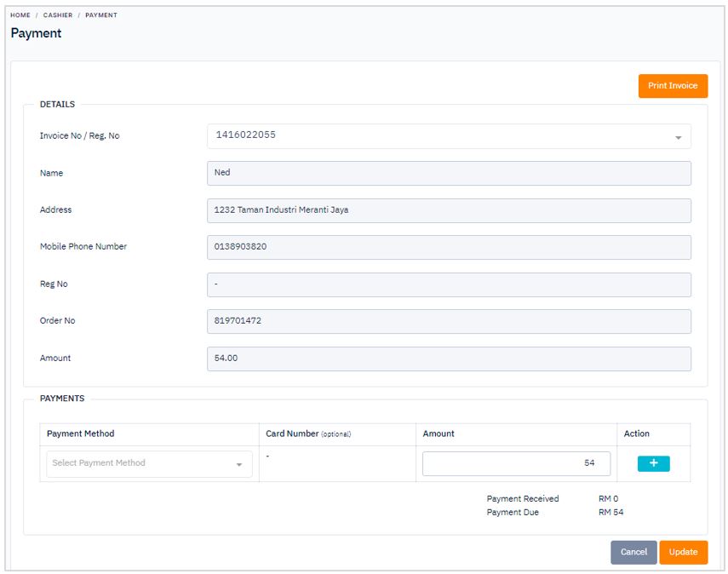Select the Reg No input field
This screenshot has width=728, height=574.
[449, 284]
